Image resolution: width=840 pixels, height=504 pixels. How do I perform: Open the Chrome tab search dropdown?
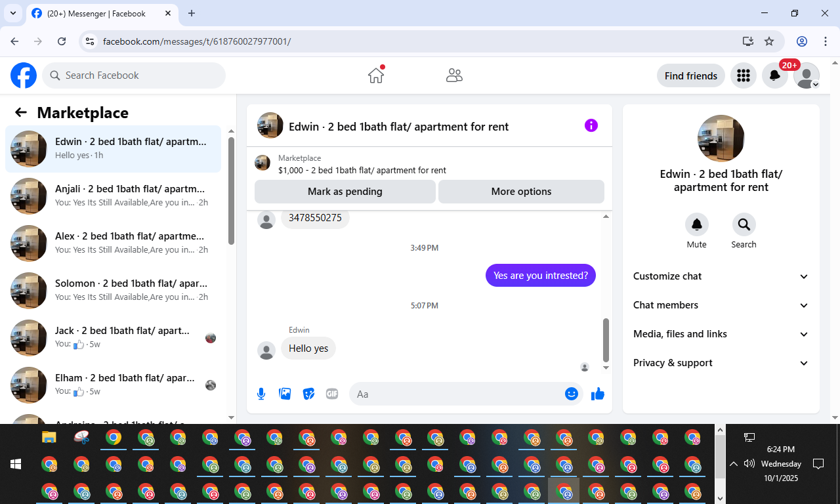(x=13, y=13)
